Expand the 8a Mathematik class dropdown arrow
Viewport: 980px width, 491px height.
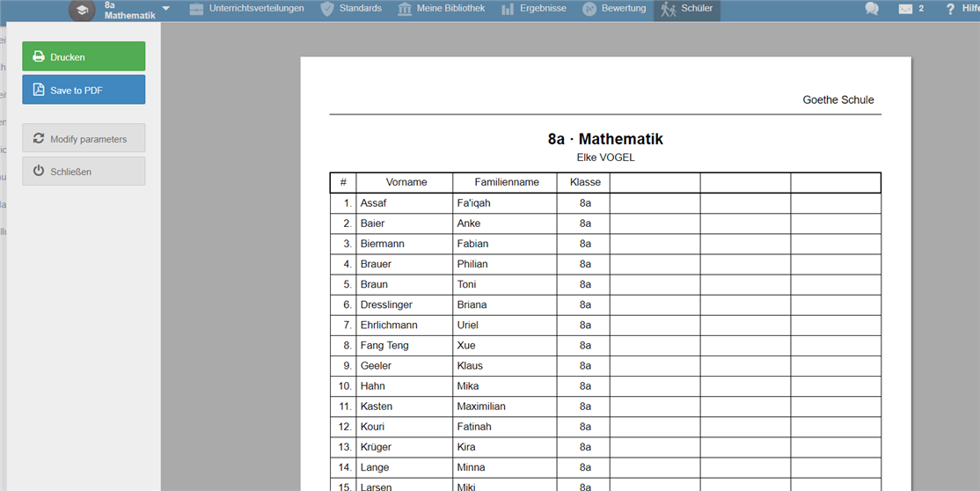pos(165,9)
